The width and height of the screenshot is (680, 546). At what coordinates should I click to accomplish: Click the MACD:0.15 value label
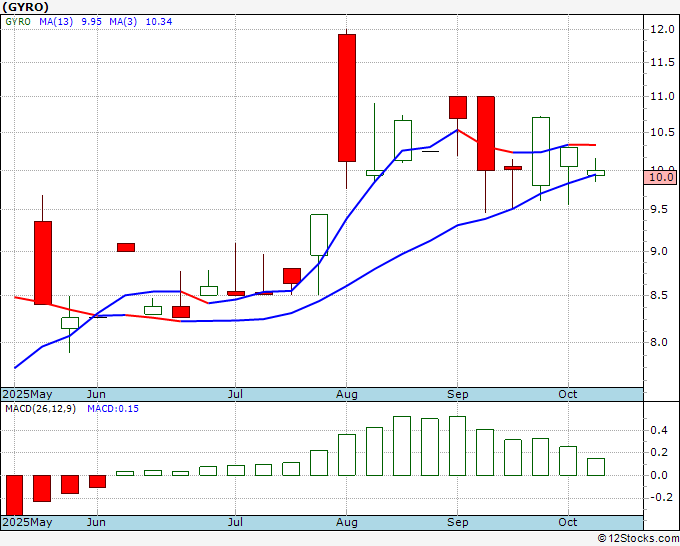(x=113, y=409)
